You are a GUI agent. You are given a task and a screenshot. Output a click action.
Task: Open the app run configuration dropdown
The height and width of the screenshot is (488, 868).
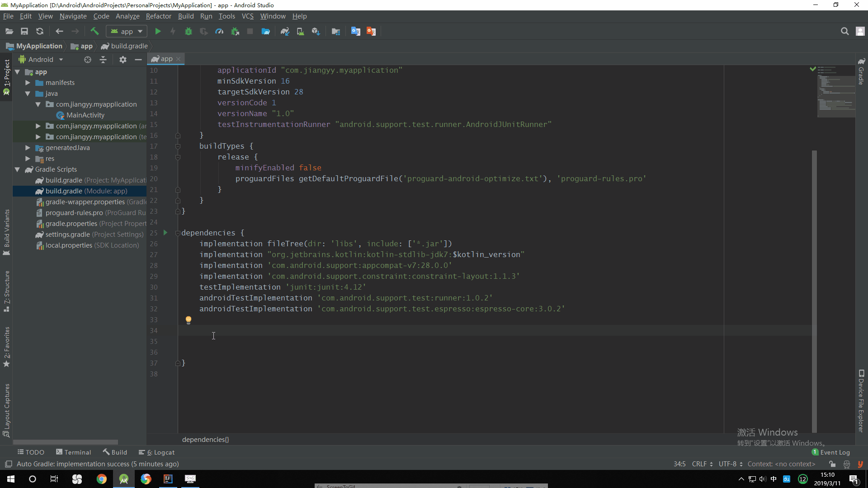(127, 32)
